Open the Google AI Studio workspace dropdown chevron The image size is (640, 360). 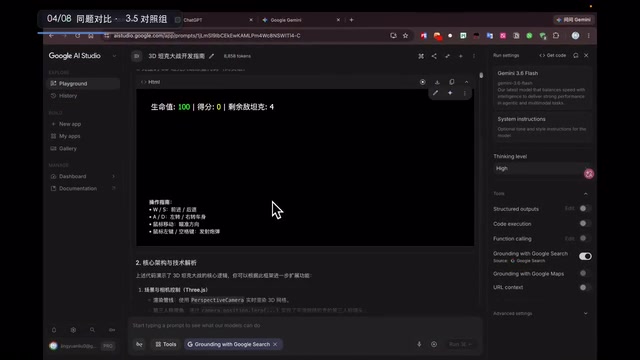point(114,56)
